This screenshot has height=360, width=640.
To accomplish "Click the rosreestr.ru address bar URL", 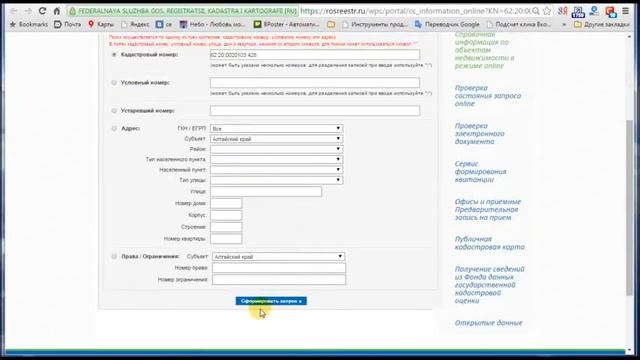I will click(x=415, y=11).
